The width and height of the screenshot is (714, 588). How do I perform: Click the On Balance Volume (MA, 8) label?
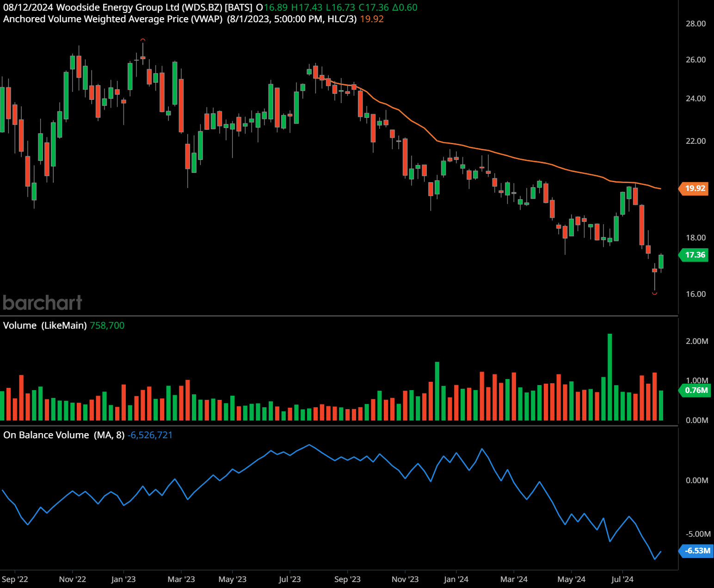(64, 435)
